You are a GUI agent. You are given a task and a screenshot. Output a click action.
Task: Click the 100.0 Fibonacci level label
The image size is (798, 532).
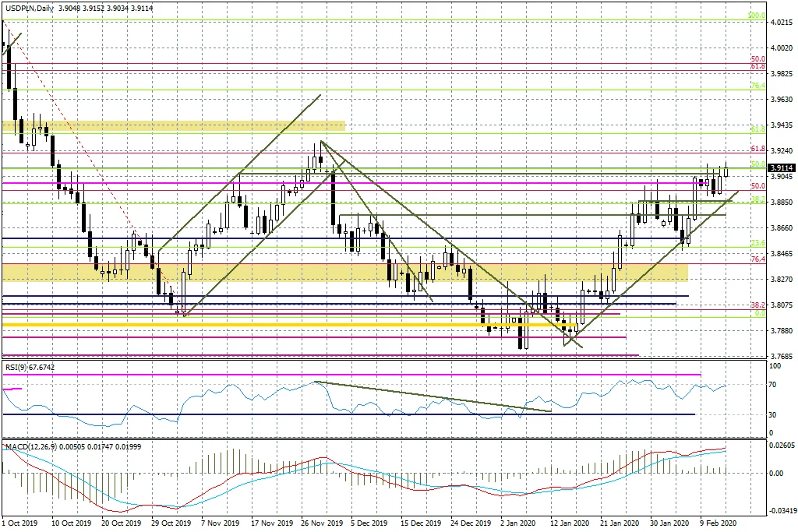tap(757, 16)
